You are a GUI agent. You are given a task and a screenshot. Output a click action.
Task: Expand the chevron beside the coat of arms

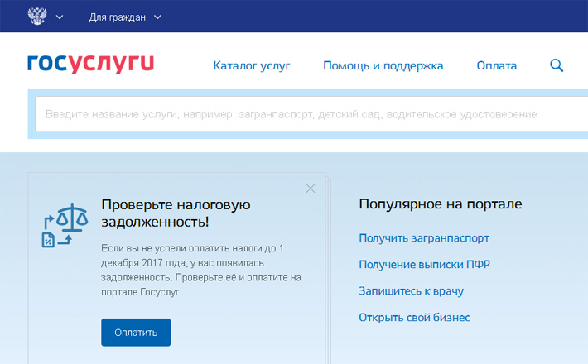point(60,17)
